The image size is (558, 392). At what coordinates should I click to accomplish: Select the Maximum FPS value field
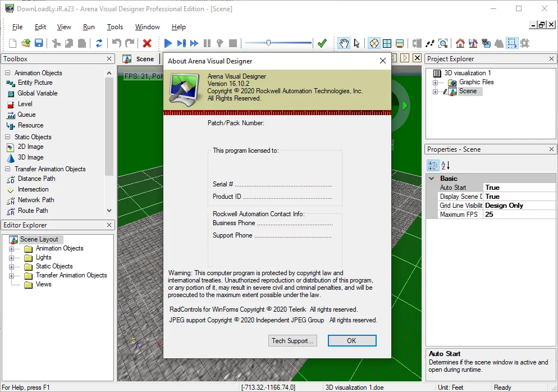pyautogui.click(x=519, y=215)
